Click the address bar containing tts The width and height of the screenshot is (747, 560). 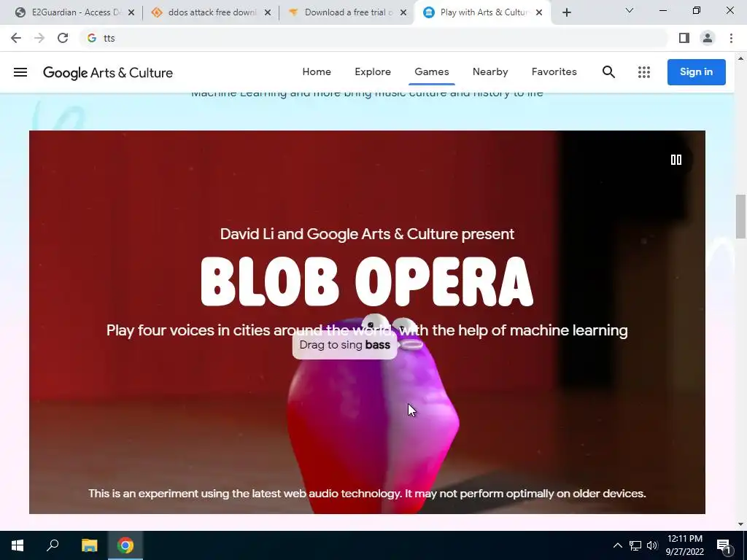point(374,38)
